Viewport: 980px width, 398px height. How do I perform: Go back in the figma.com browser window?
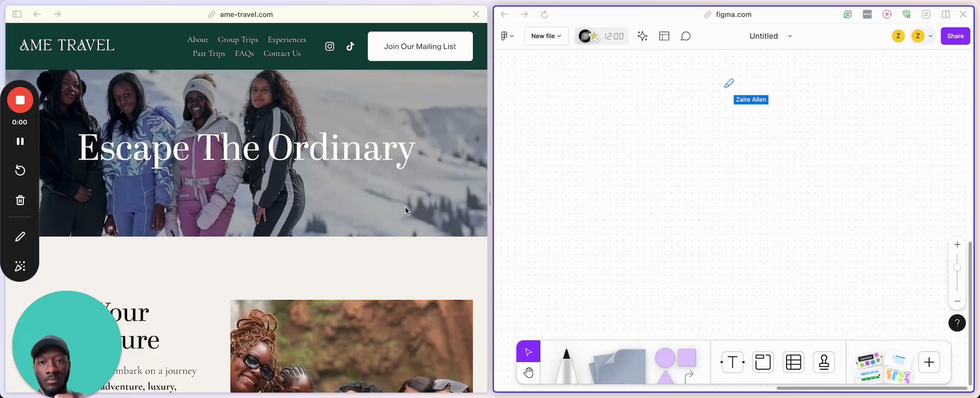(x=504, y=14)
